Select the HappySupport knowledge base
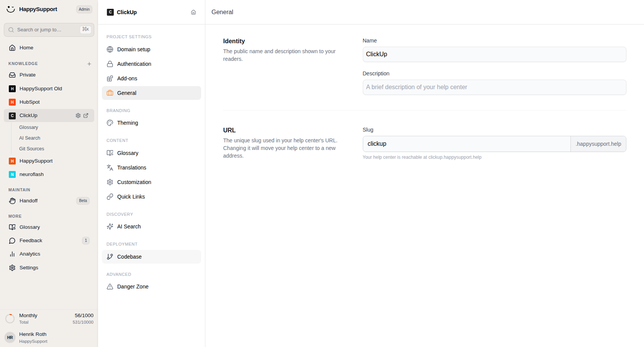This screenshot has width=644, height=347. click(49, 161)
